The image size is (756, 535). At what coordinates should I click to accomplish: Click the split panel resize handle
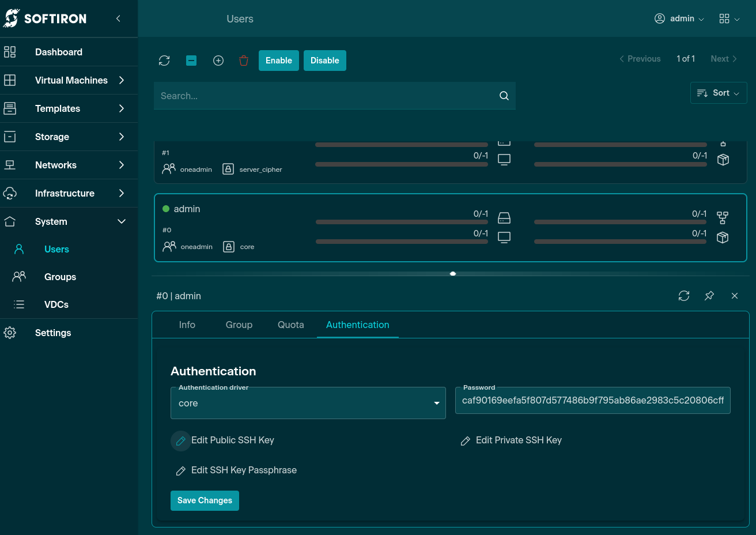453,274
